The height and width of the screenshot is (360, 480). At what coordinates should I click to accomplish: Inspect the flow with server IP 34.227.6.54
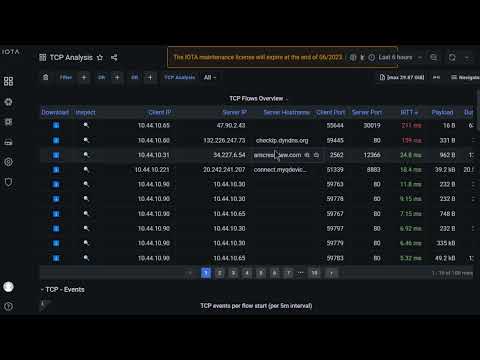click(x=86, y=155)
